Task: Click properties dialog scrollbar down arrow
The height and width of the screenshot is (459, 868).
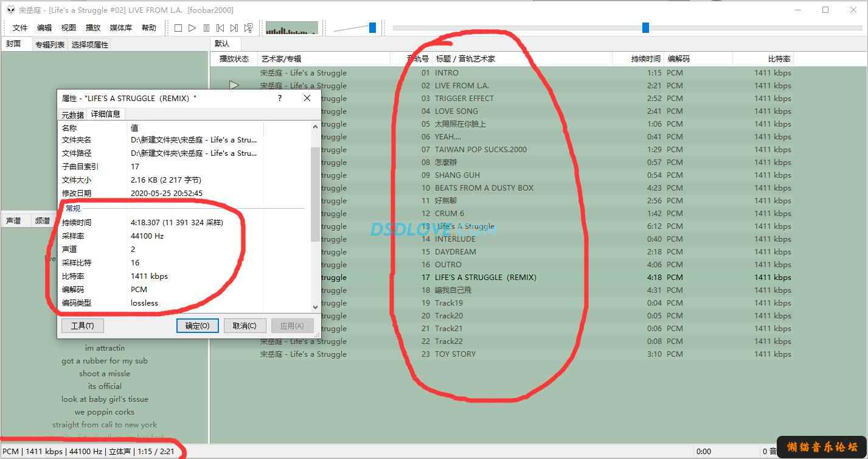Action: point(315,307)
